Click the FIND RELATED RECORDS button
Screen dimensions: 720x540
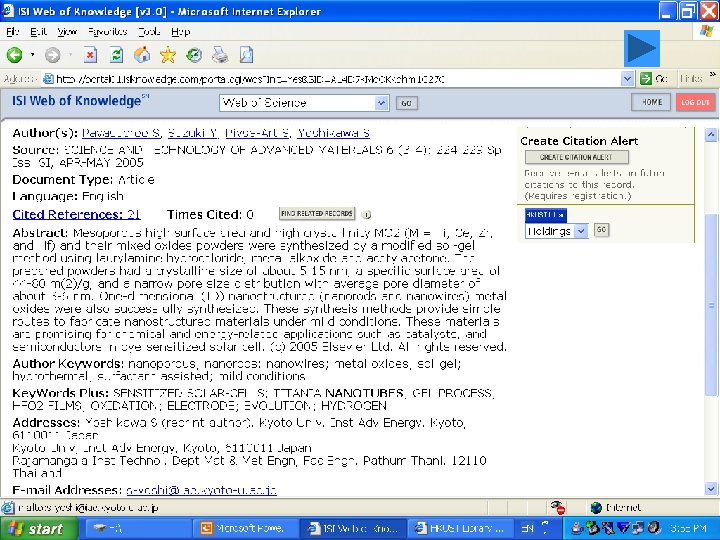click(x=317, y=214)
